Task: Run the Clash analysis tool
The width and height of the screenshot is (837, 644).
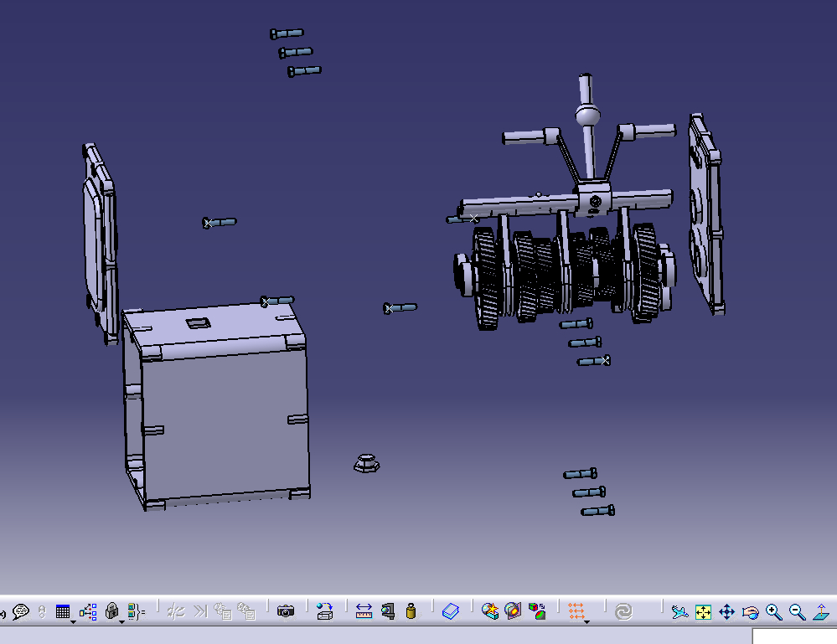Action: (489, 611)
